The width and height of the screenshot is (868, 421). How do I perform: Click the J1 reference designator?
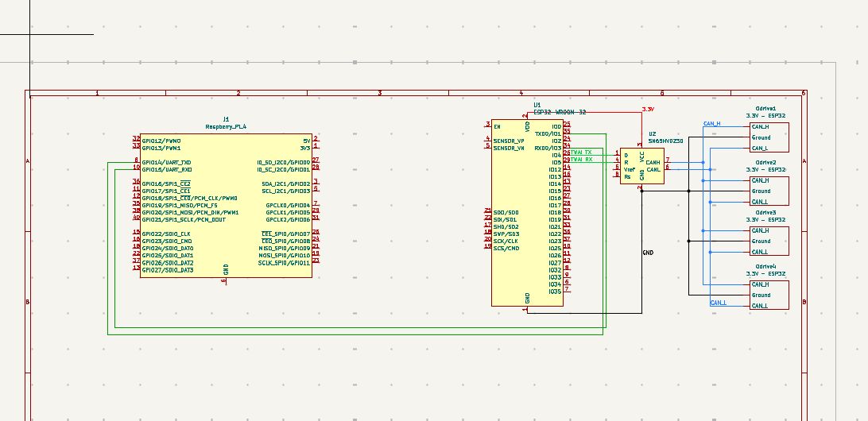pyautogui.click(x=226, y=119)
